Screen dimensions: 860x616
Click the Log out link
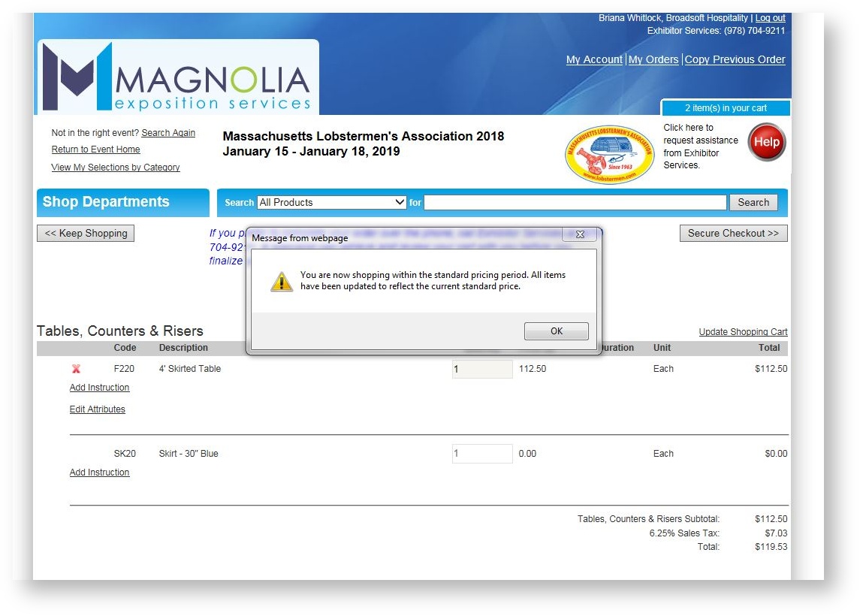tap(770, 18)
